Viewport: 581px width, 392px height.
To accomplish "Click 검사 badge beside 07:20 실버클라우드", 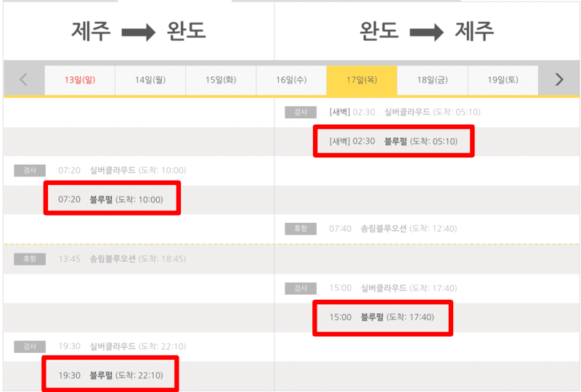I will point(30,171).
